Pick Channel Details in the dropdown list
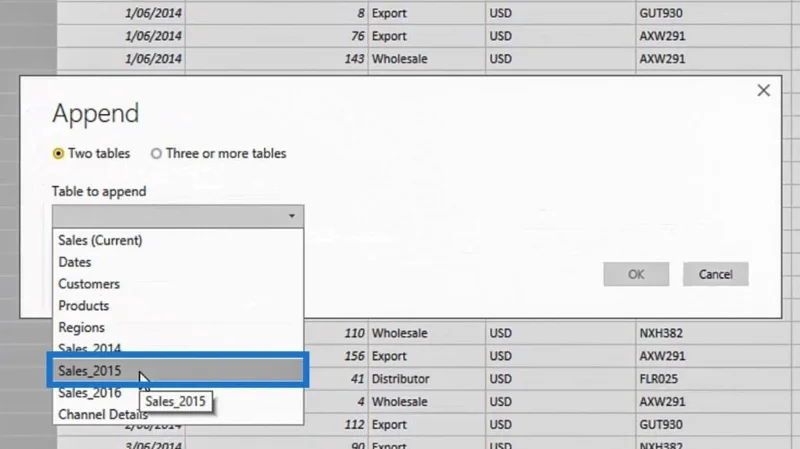The height and width of the screenshot is (449, 800). click(x=178, y=414)
